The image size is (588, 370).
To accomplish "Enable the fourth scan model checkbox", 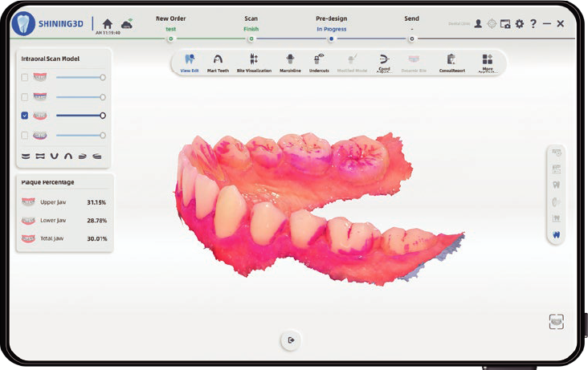I will tap(25, 135).
